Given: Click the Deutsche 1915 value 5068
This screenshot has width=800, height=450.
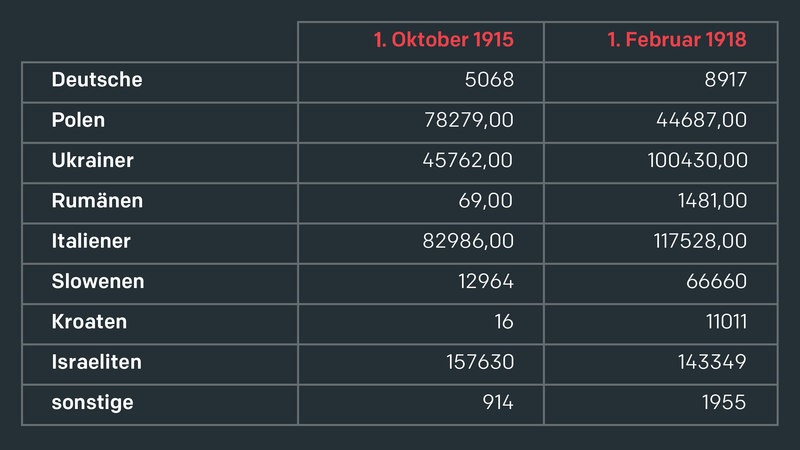Looking at the screenshot, I should click(489, 80).
